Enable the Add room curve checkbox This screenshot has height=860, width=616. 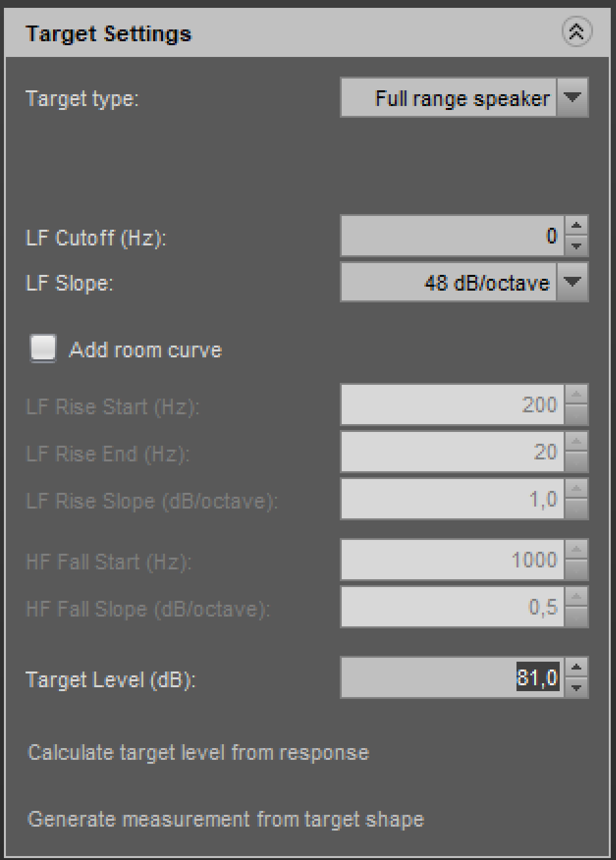click(x=43, y=349)
